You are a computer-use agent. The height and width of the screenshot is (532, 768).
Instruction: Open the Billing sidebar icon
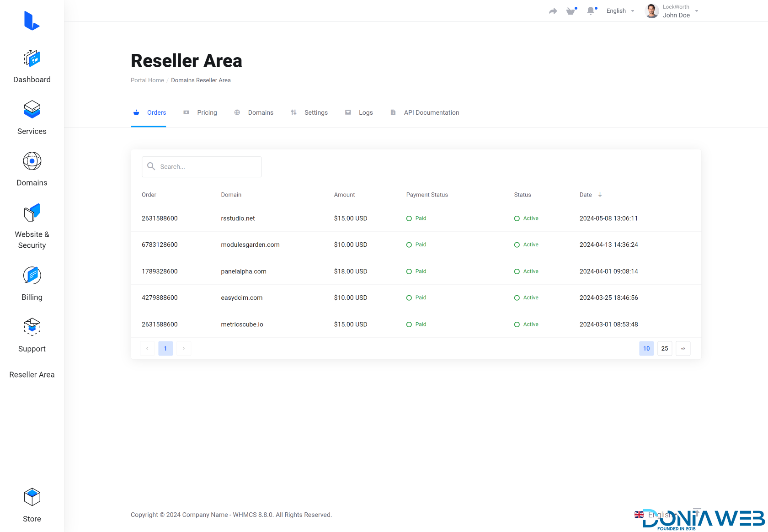tap(32, 276)
